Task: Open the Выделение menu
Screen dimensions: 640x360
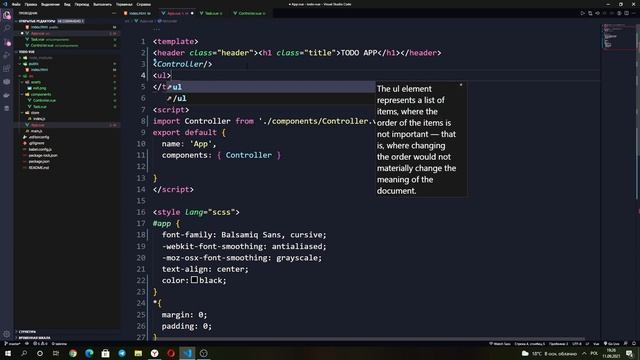Action: point(50,4)
